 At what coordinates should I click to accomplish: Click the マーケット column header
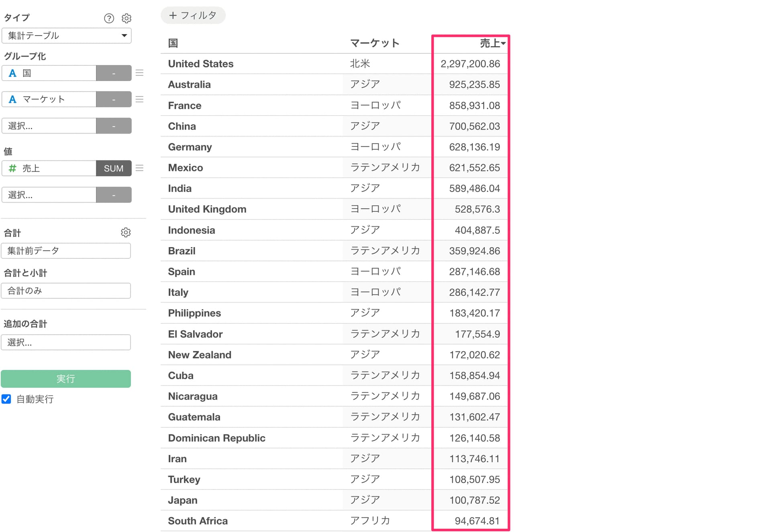coord(374,43)
